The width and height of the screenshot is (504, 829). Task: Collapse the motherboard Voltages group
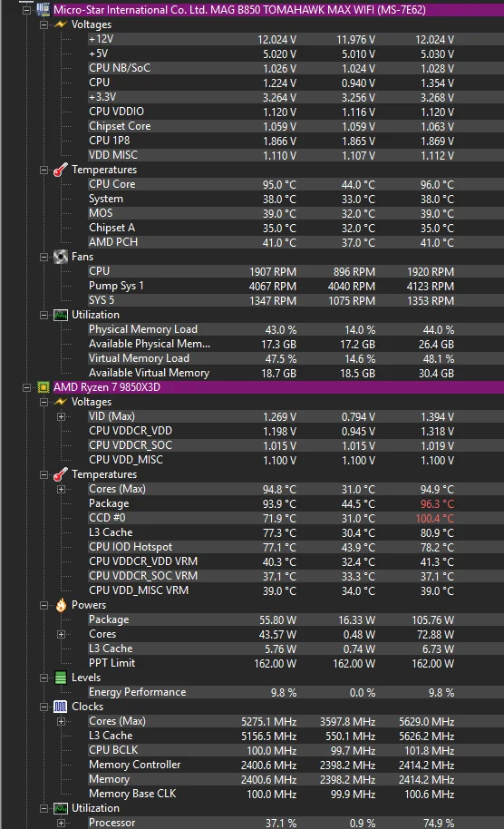tap(44, 24)
